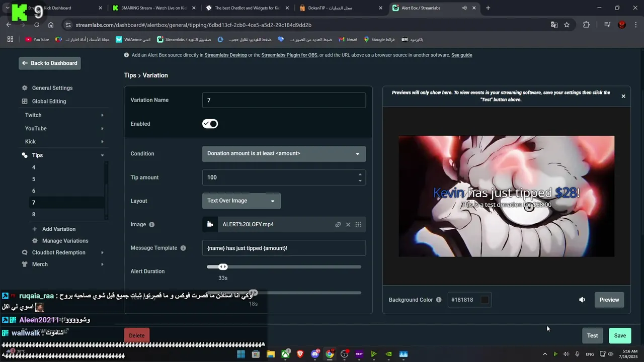Mute the Alert Box tab audio
The width and height of the screenshot is (644, 362).
click(464, 8)
